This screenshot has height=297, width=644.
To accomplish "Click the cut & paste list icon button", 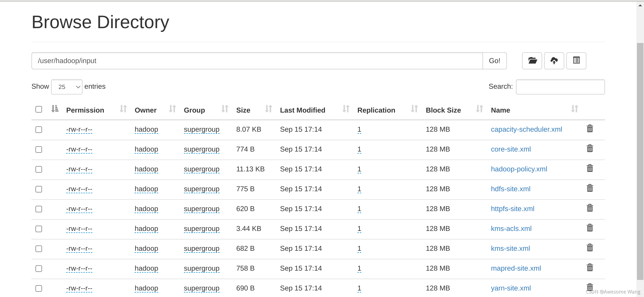I will click(x=576, y=61).
